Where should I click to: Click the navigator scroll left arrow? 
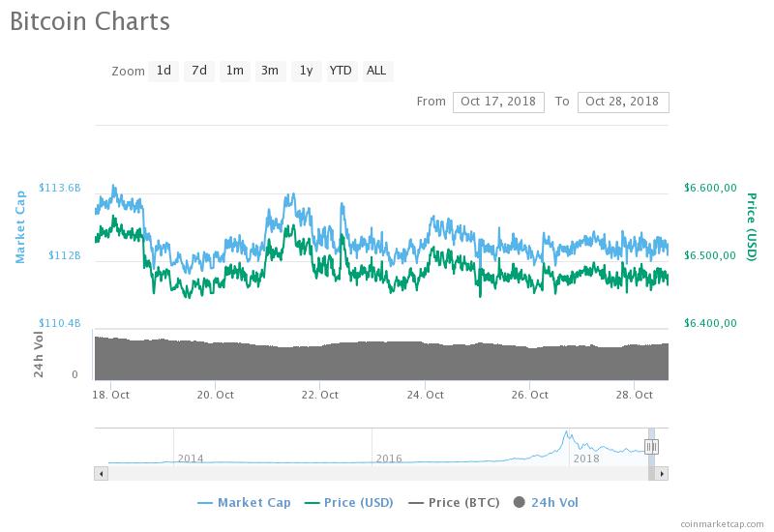point(101,474)
